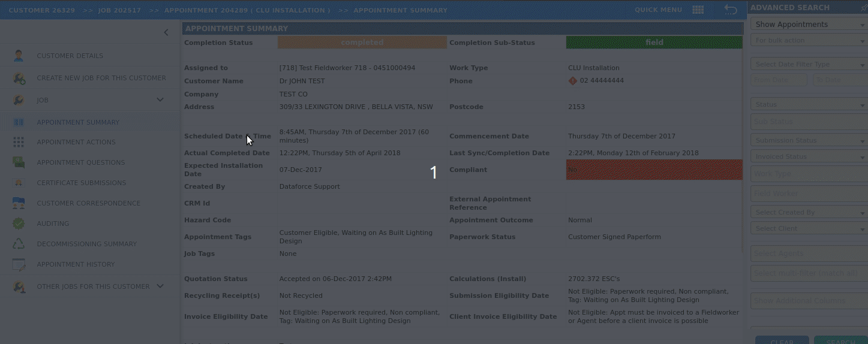Open the Show Appointments dropdown

808,25
